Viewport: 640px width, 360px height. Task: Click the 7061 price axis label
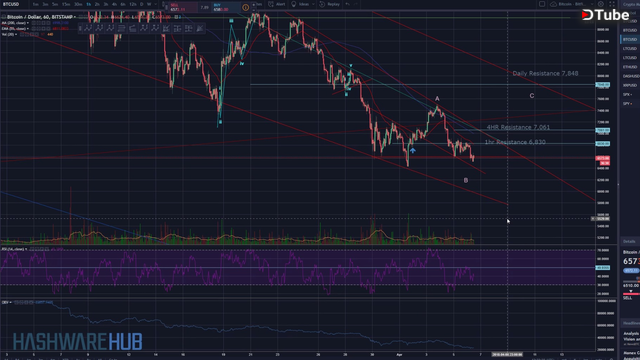[603, 131]
